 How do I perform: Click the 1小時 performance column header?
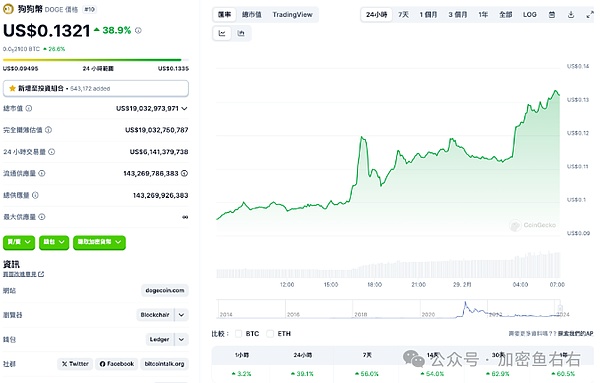click(x=241, y=355)
